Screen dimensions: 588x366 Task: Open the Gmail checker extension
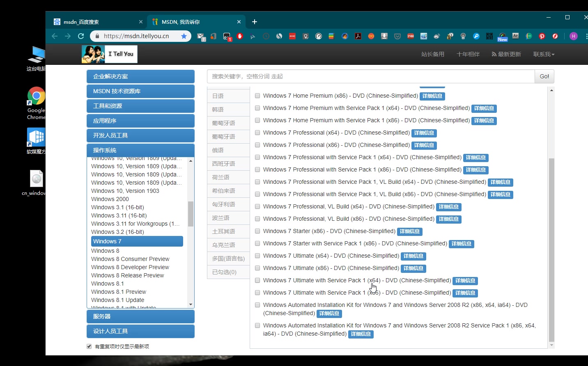tap(201, 37)
